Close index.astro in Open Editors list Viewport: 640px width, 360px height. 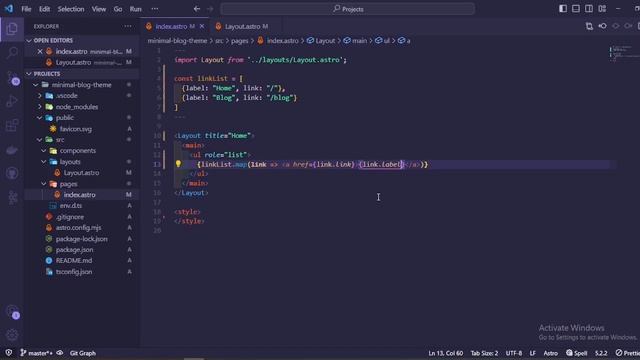click(40, 51)
